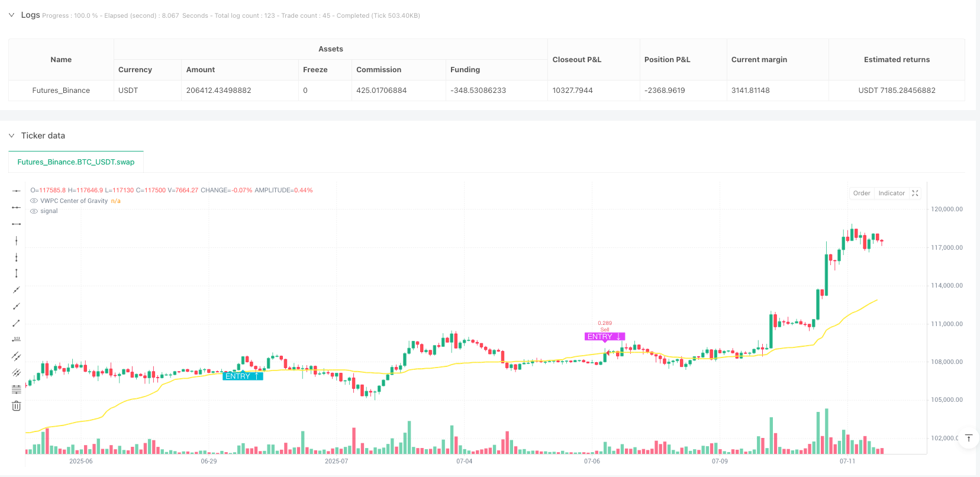
Task: Select the parallel straight lines tool
Action: (17, 372)
